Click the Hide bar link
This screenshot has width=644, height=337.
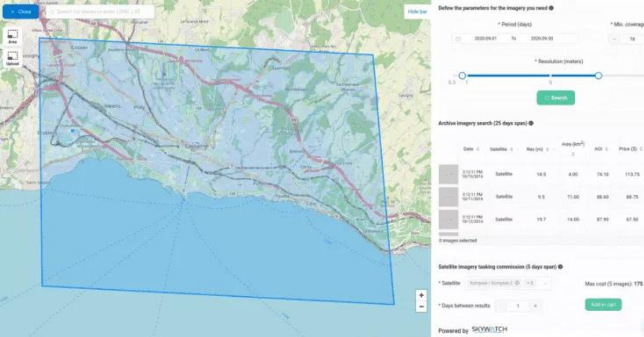(x=416, y=11)
